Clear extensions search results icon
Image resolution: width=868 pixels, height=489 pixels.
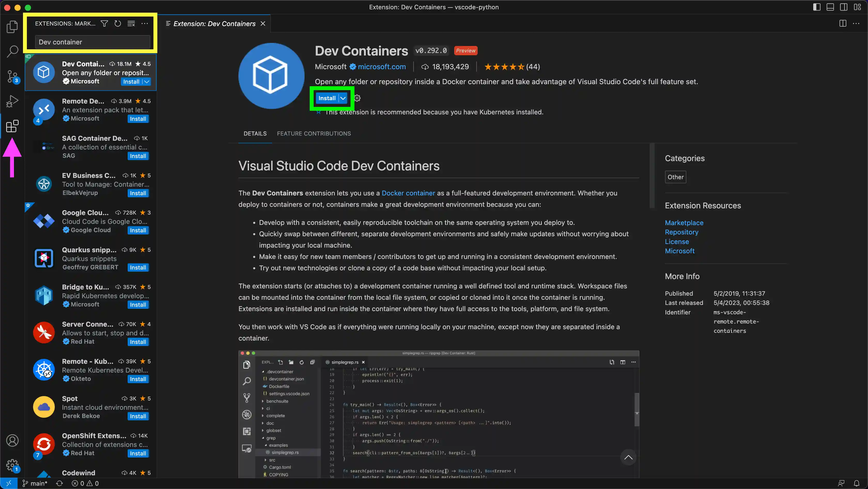(x=131, y=23)
